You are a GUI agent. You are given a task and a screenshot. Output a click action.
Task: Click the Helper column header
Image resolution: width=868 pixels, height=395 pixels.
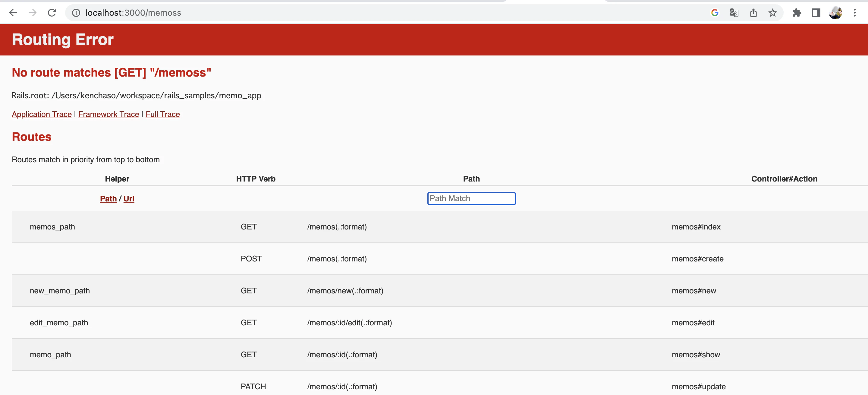[117, 179]
